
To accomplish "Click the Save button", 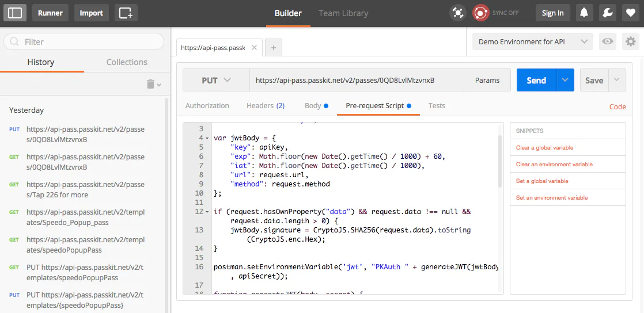I will 594,80.
